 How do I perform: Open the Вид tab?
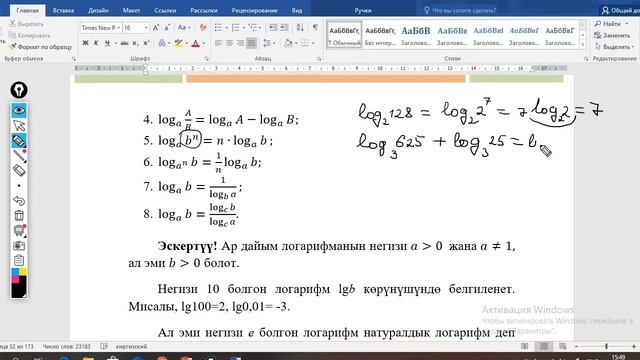point(297,10)
